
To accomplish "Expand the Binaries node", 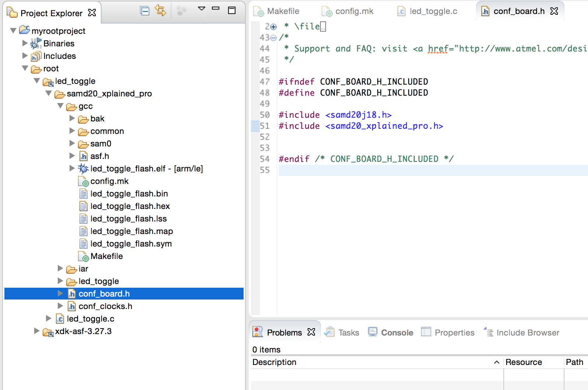I will coord(25,43).
